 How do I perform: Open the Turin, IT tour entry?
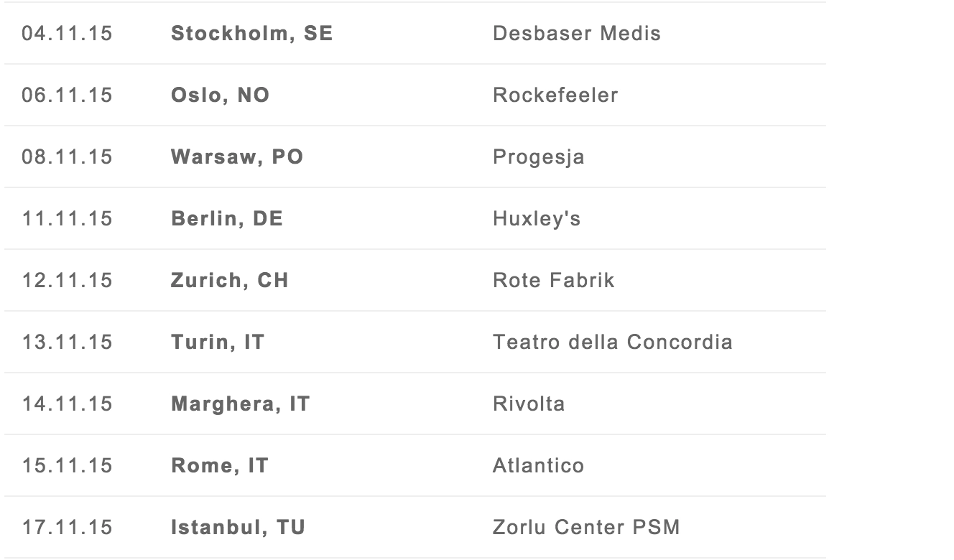coord(415,342)
